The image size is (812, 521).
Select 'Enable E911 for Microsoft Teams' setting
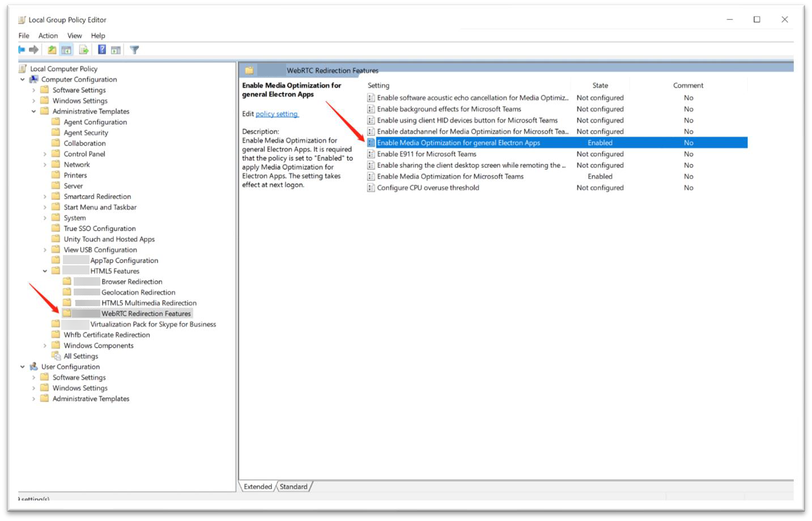click(426, 154)
